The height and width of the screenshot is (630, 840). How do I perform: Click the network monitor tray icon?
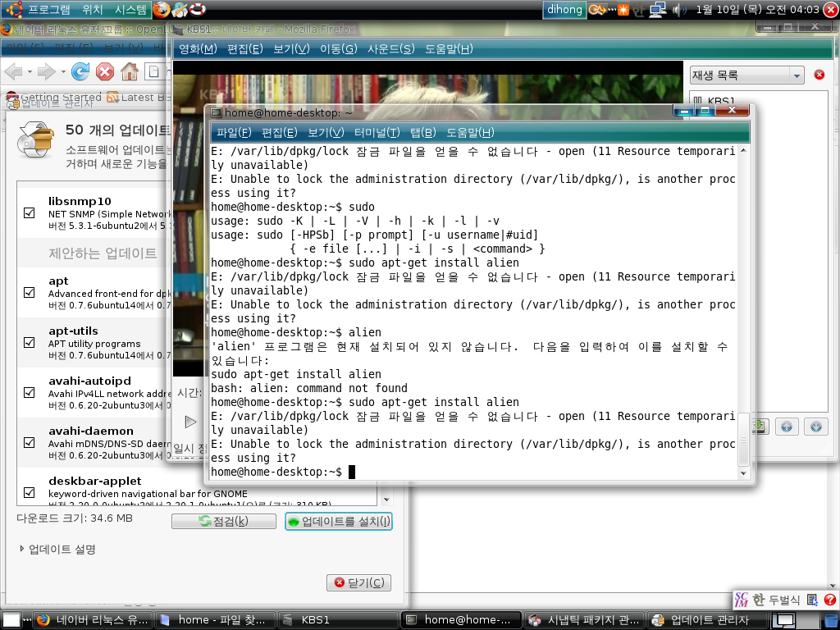[657, 10]
